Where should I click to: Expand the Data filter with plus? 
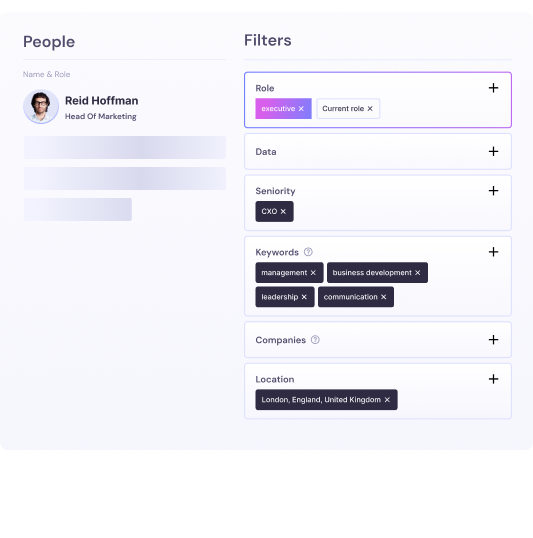[x=494, y=152]
